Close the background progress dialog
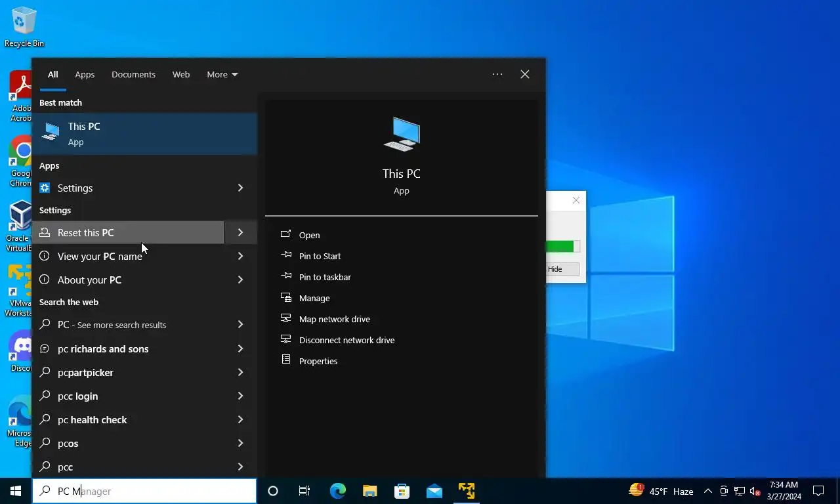The image size is (840, 504). [x=576, y=200]
